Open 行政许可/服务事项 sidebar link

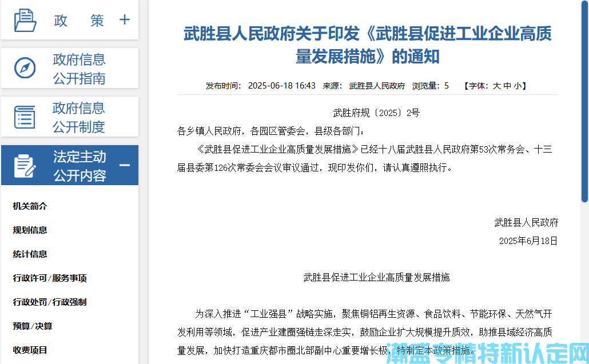50,278
